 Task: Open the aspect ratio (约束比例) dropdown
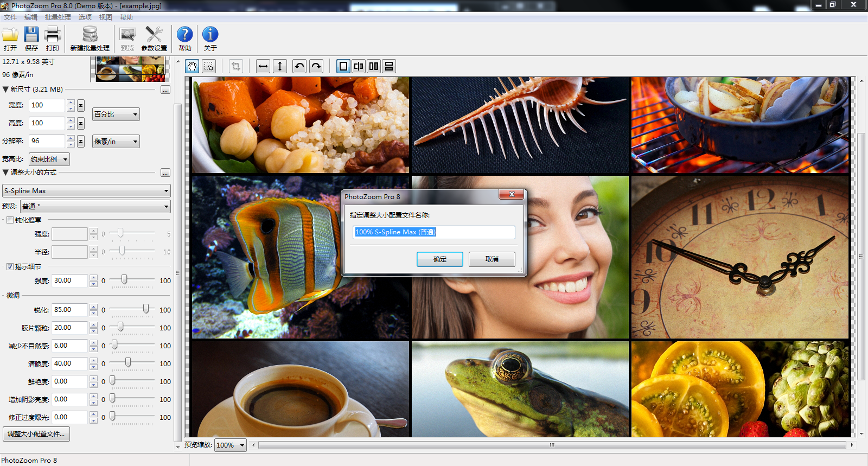pyautogui.click(x=49, y=159)
